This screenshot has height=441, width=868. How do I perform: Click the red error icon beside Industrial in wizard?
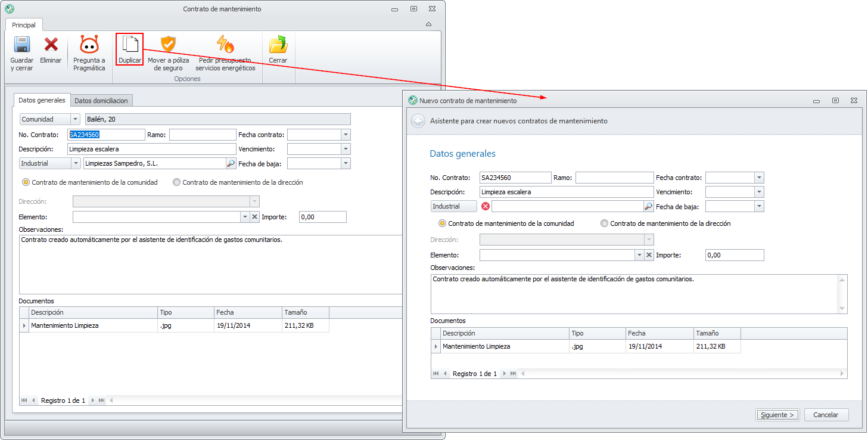tap(486, 206)
